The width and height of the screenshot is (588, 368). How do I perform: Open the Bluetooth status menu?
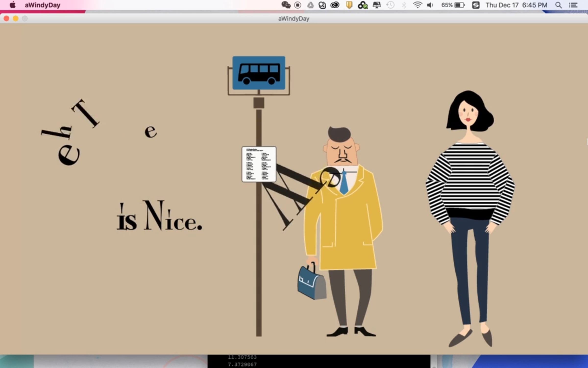[404, 5]
